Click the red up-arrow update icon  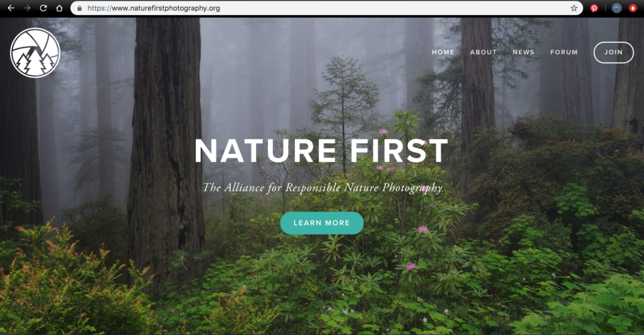pyautogui.click(x=633, y=8)
